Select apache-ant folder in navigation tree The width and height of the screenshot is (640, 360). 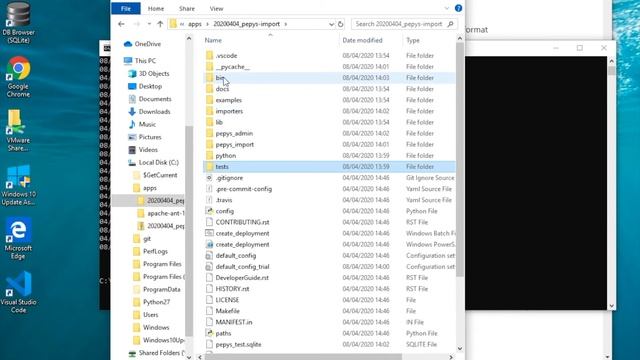(161, 213)
